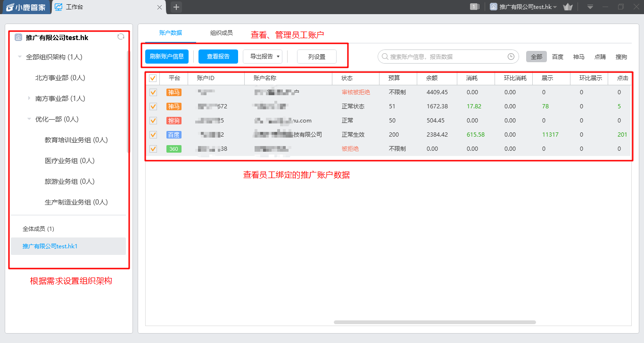Click the 查看报告 button
The height and width of the screenshot is (343, 644).
(x=218, y=57)
